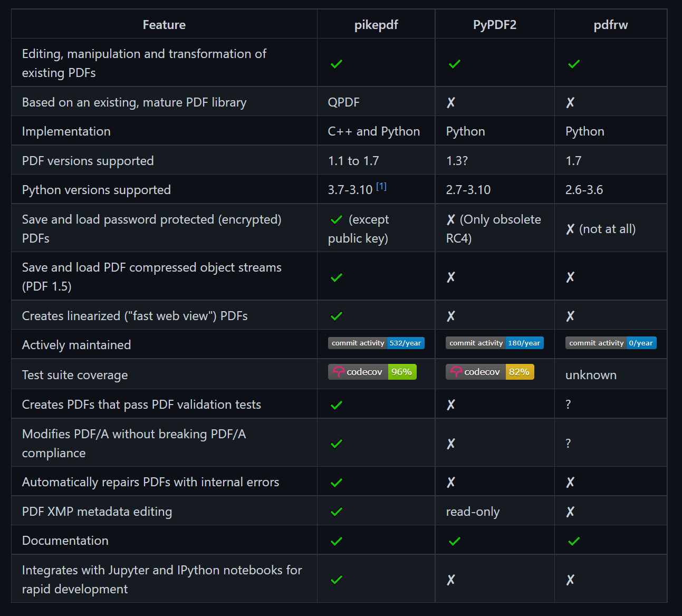Image resolution: width=682 pixels, height=616 pixels.
Task: Click pikepdf checkmark in Jupyter notebooks row
Action: click(337, 580)
